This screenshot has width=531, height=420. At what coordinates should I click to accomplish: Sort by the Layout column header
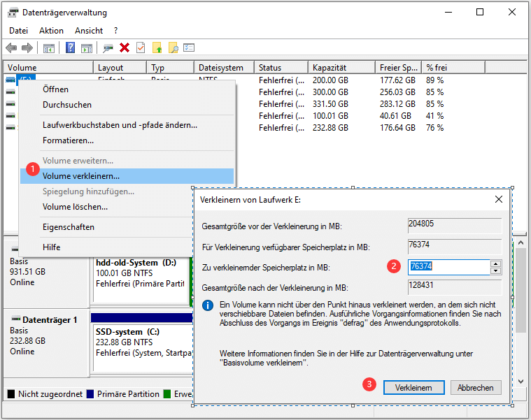tap(120, 68)
